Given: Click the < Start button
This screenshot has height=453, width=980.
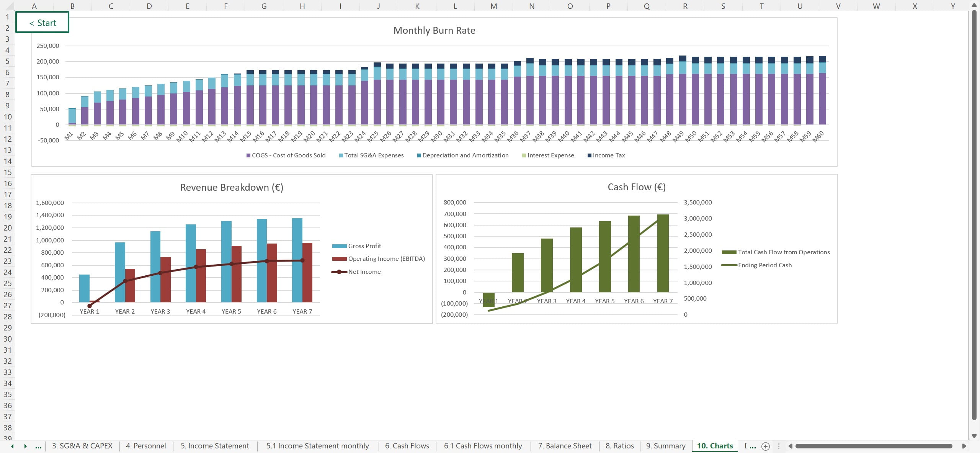Looking at the screenshot, I should (x=42, y=23).
